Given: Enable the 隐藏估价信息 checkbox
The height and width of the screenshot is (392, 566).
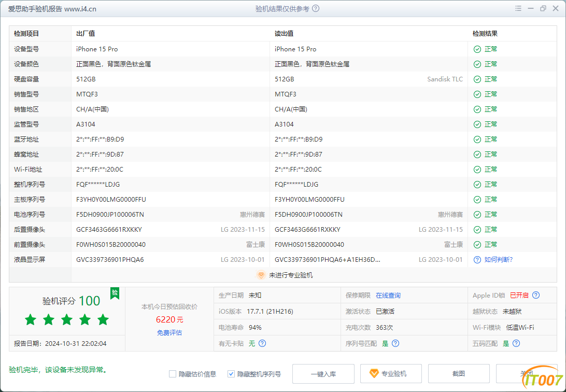Looking at the screenshot, I should (x=173, y=374).
